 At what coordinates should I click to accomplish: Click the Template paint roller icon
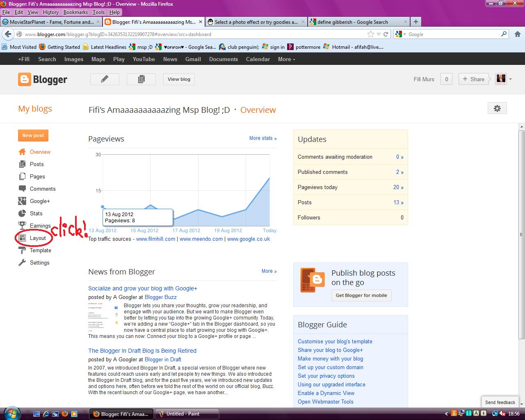tap(22, 250)
